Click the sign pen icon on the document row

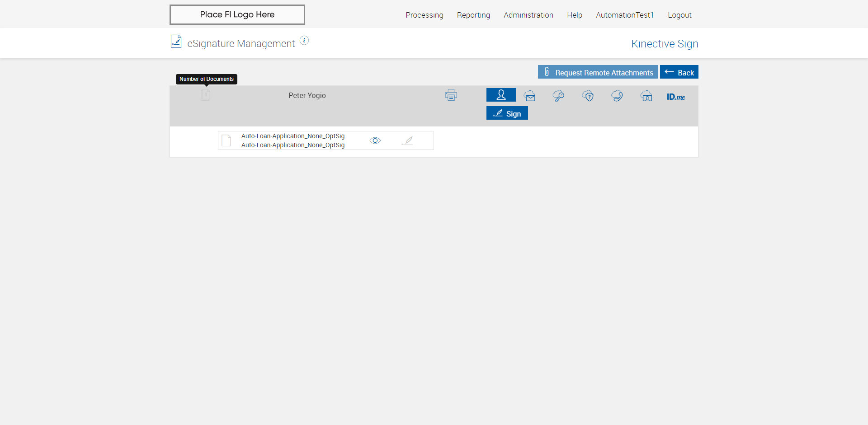[x=407, y=140]
